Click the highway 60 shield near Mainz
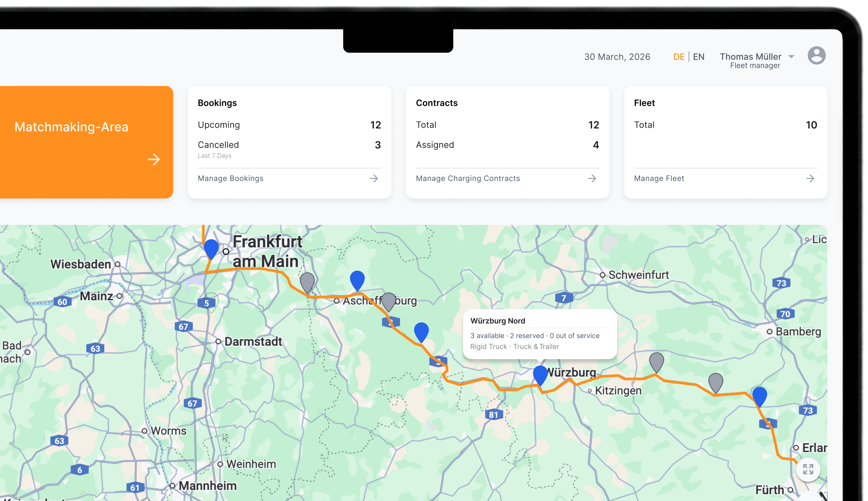The image size is (868, 501). (62, 302)
